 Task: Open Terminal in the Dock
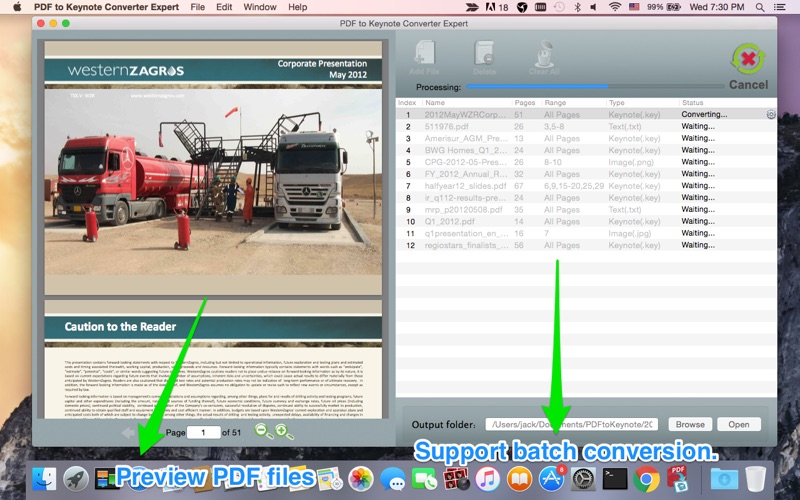point(614,479)
